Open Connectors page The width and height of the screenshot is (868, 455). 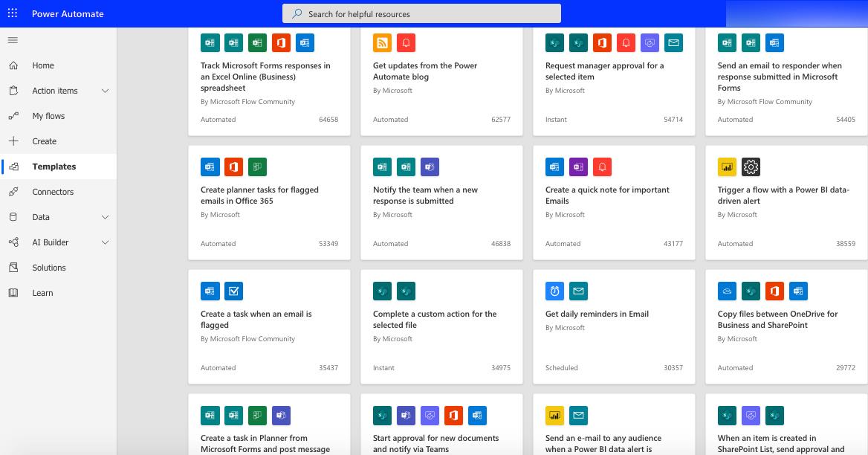point(58,192)
